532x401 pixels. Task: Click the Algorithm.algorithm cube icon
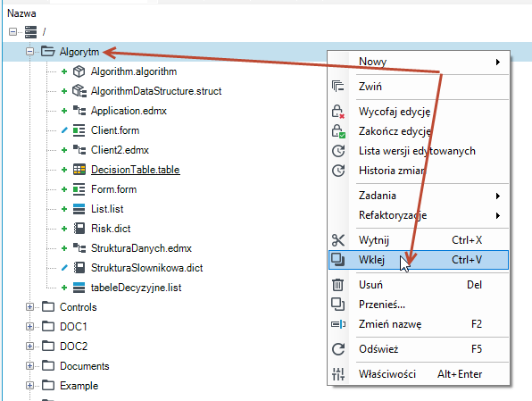[79, 71]
